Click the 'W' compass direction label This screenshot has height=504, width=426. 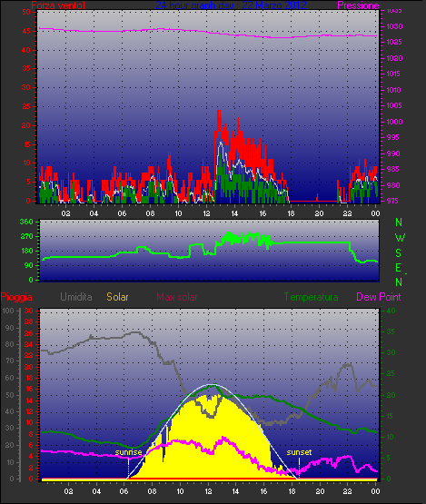pyautogui.click(x=400, y=238)
